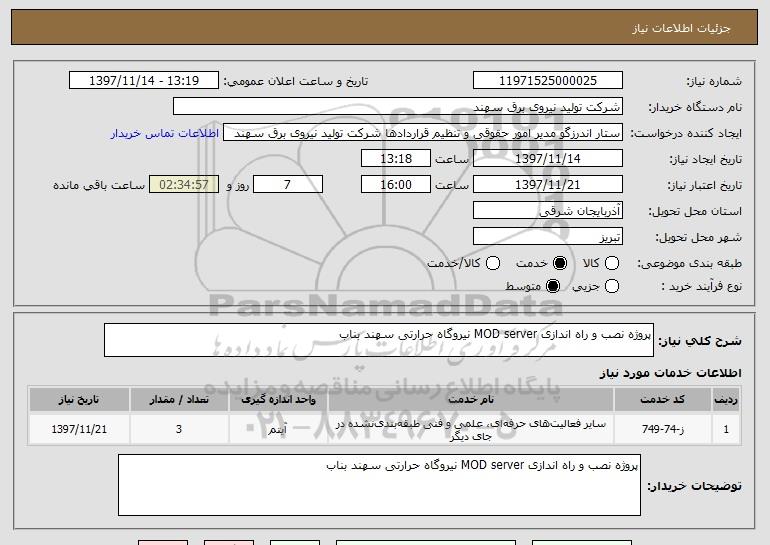The image size is (770, 545).
Task: Click the public announcement date field 13:19
Action: coord(144,80)
